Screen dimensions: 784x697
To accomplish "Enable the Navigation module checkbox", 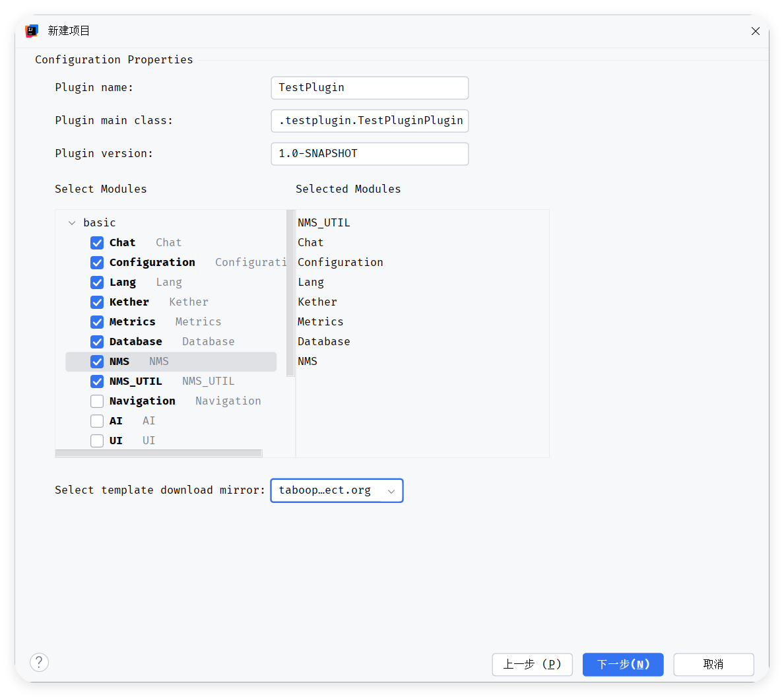I will [97, 401].
